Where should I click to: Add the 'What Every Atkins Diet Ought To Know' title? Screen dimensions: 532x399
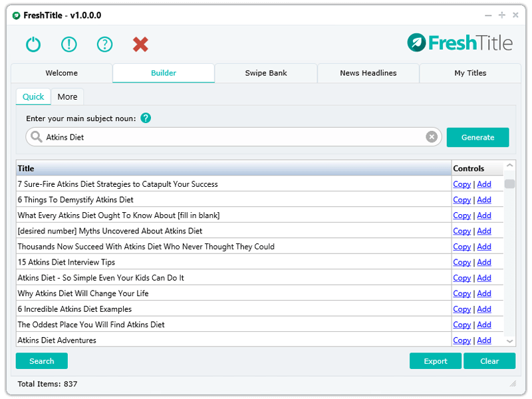[484, 215]
